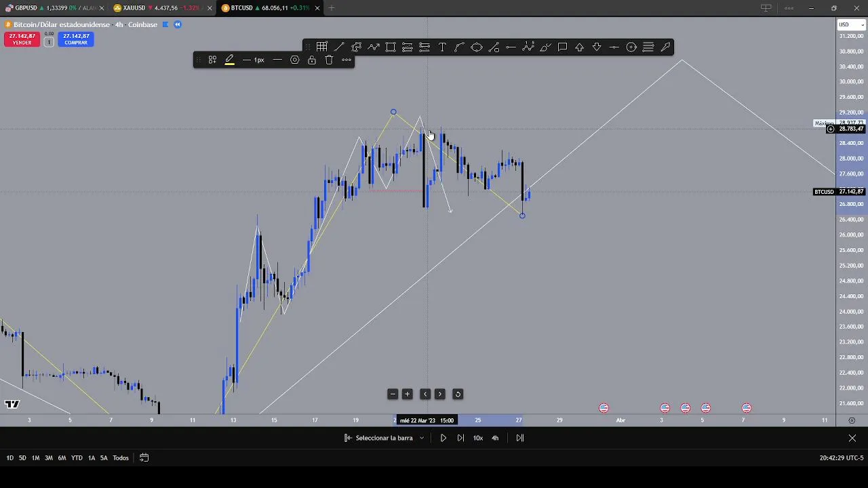Select the trend line tool
This screenshot has height=488, width=868.
pos(339,47)
